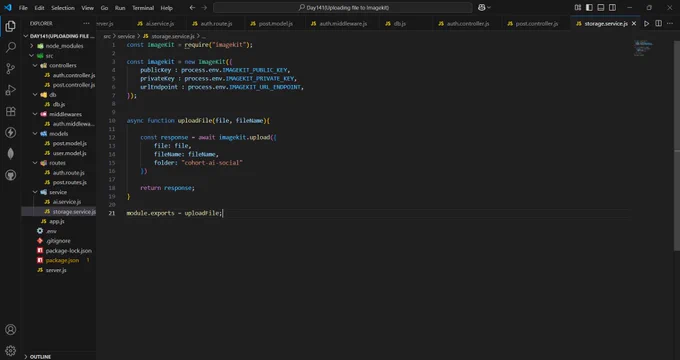The image size is (680, 360).
Task: Go forward with the navigation arrow
Action: coord(204,7)
